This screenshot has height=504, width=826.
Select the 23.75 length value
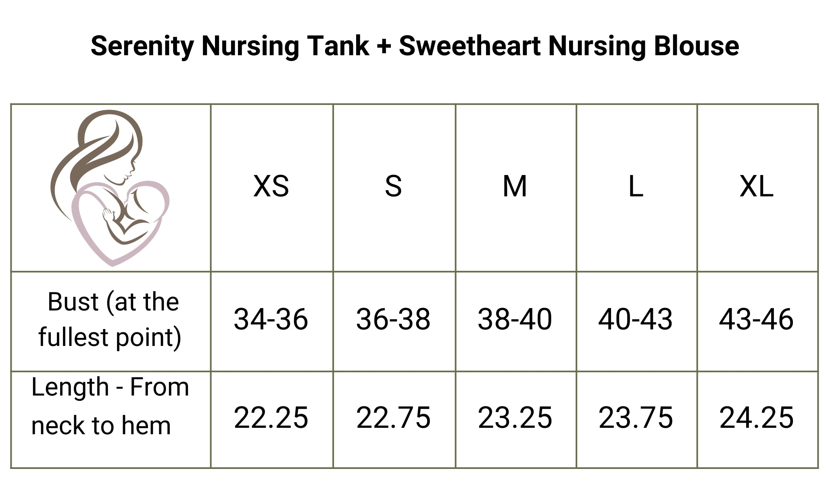tap(636, 418)
